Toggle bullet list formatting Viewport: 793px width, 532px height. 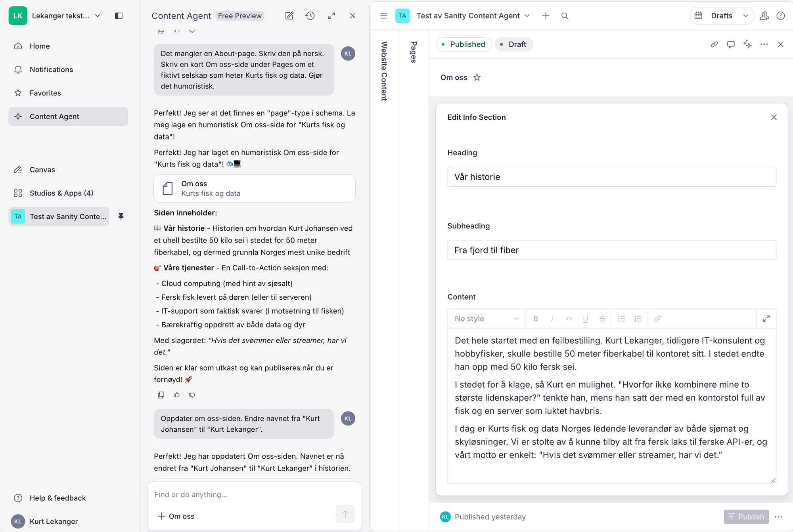[x=621, y=319]
